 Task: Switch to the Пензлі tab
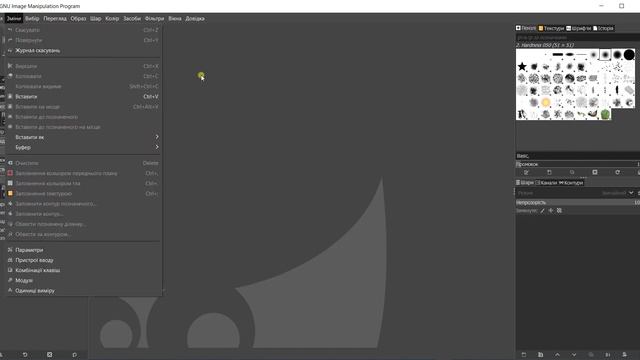526,28
